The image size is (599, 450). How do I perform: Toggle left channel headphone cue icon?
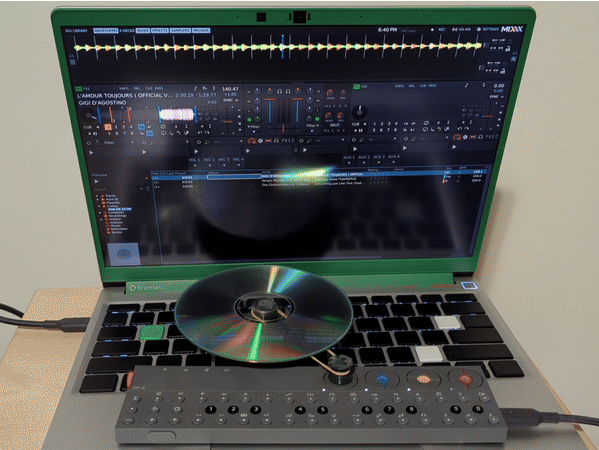pyautogui.click(x=279, y=91)
